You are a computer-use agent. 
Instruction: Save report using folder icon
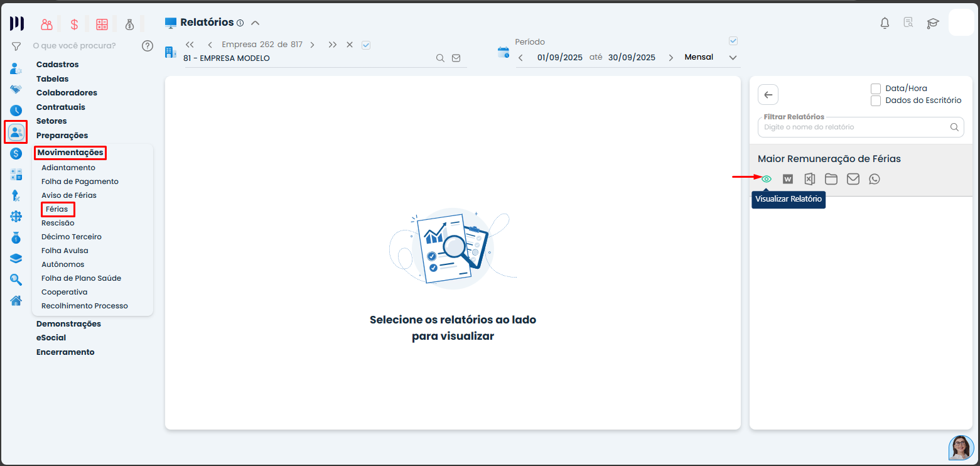click(x=831, y=179)
